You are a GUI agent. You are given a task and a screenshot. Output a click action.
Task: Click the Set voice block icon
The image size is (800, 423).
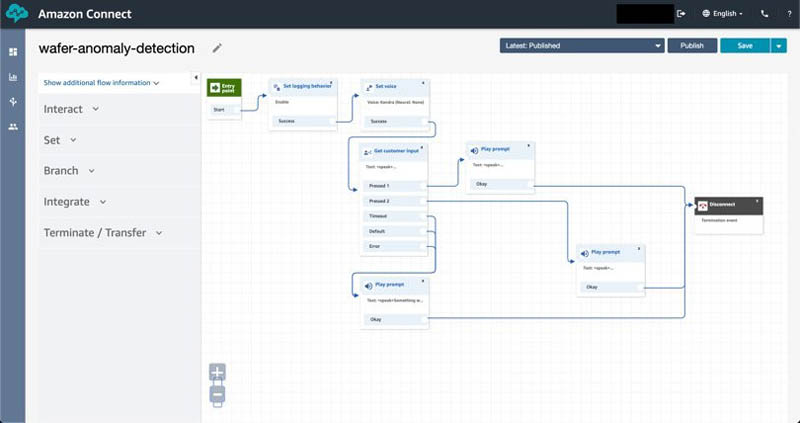(369, 88)
